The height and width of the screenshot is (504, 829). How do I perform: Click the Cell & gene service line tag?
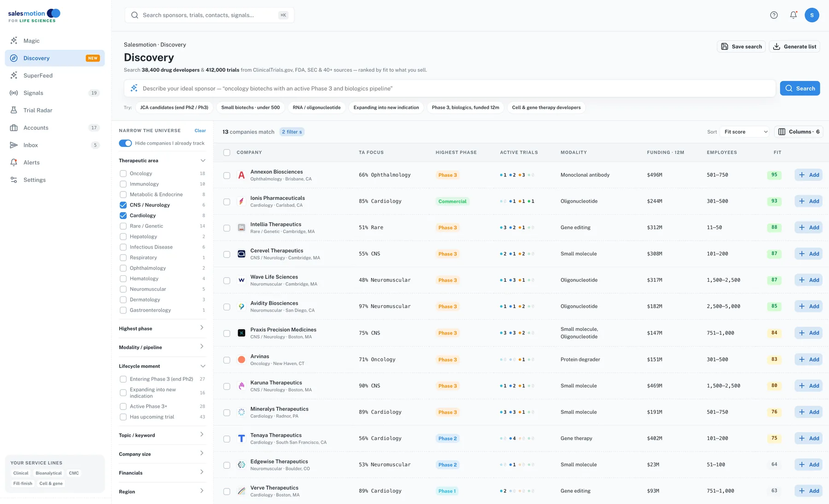click(51, 484)
